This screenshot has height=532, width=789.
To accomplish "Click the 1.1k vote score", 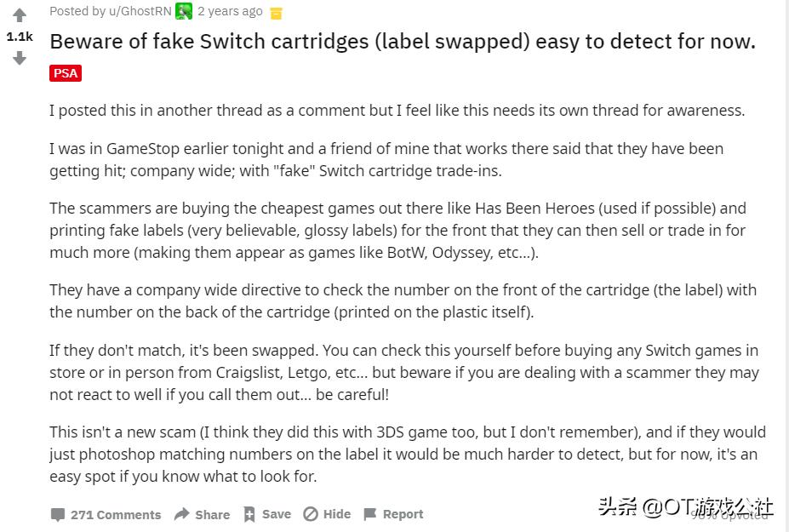I will click(x=19, y=37).
